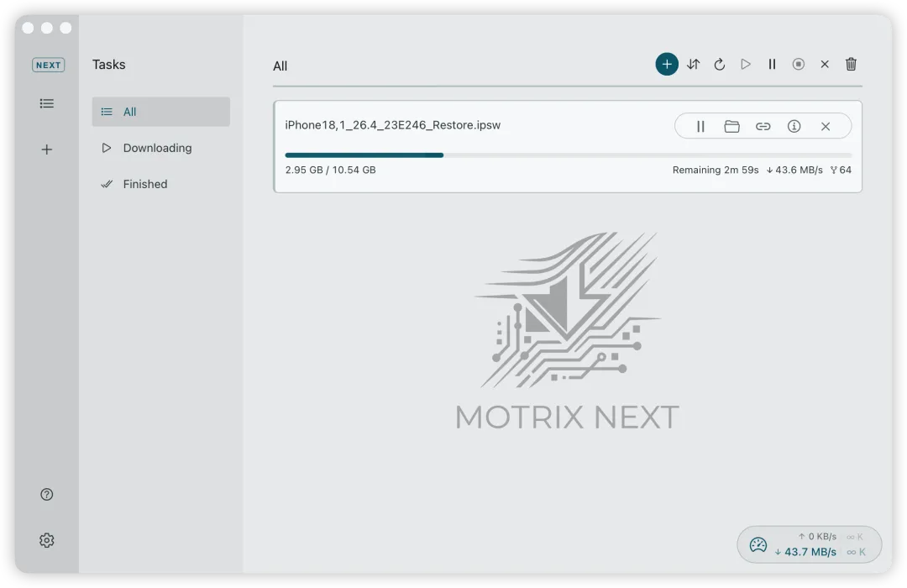Refresh the task list
This screenshot has width=907, height=588.
tap(720, 64)
